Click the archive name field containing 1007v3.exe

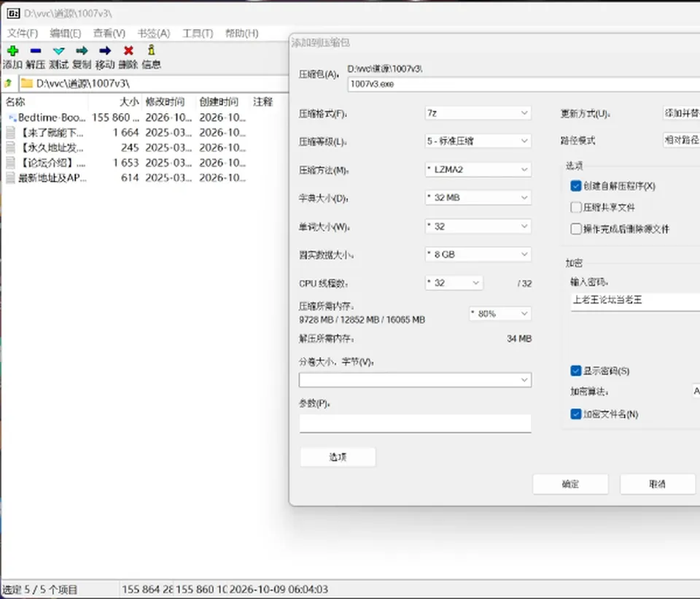tap(524, 84)
